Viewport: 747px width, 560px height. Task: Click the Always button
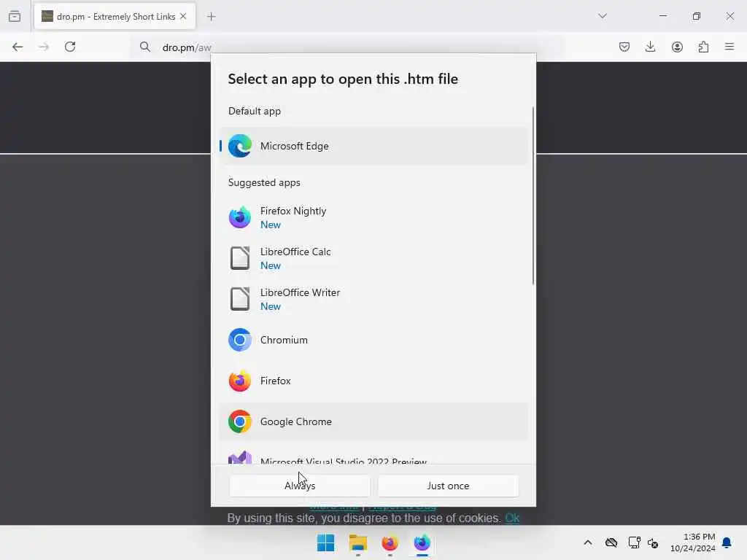[300, 486]
